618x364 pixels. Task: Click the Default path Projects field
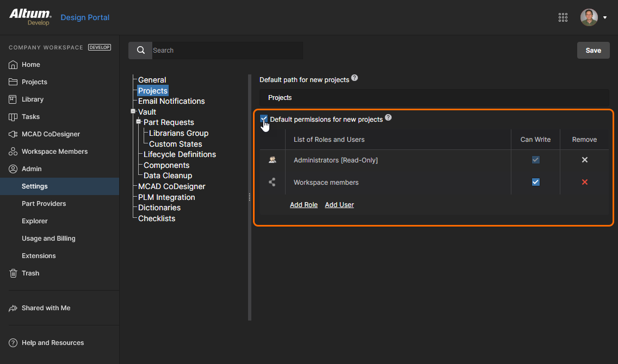[434, 98]
